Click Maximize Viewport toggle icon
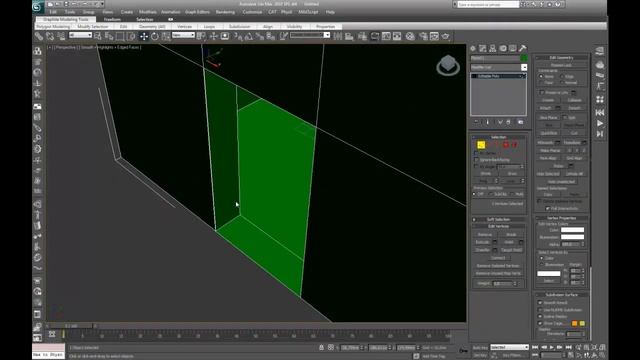The height and width of the screenshot is (360, 640). pos(602,355)
